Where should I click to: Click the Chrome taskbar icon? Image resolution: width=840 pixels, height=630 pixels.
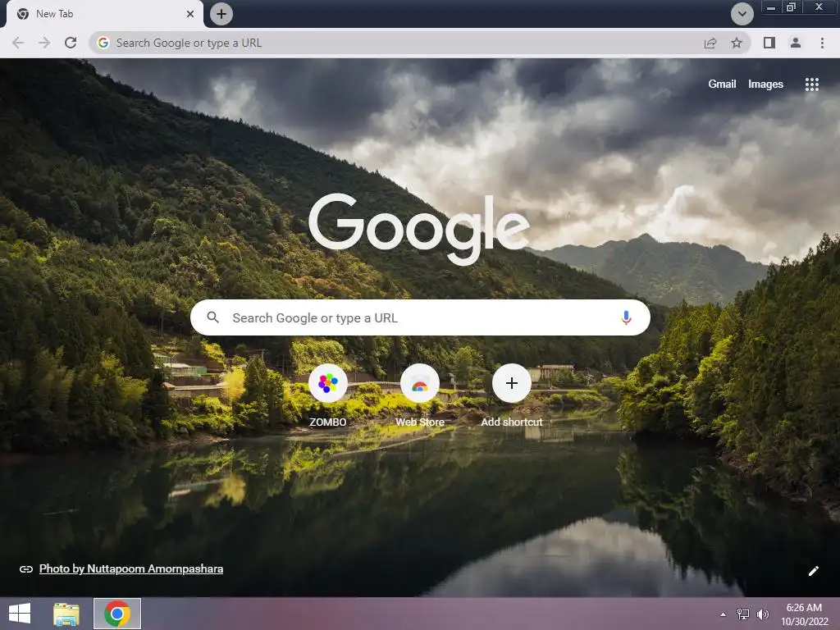coord(117,614)
